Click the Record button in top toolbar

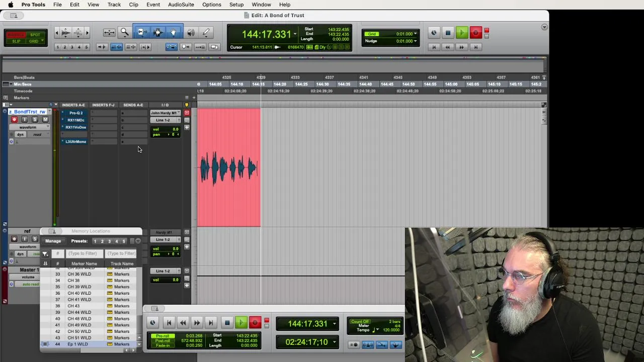tap(475, 33)
